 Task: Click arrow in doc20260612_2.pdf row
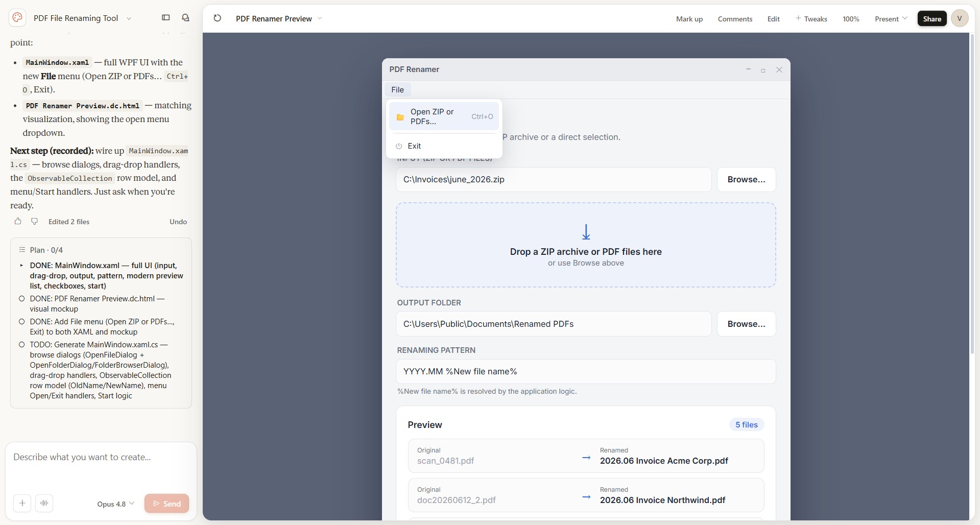(x=586, y=497)
